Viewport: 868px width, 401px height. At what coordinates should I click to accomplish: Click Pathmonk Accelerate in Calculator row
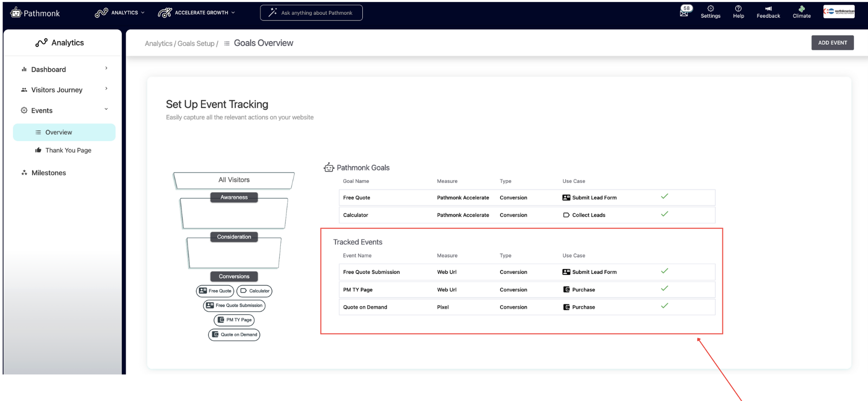click(463, 215)
